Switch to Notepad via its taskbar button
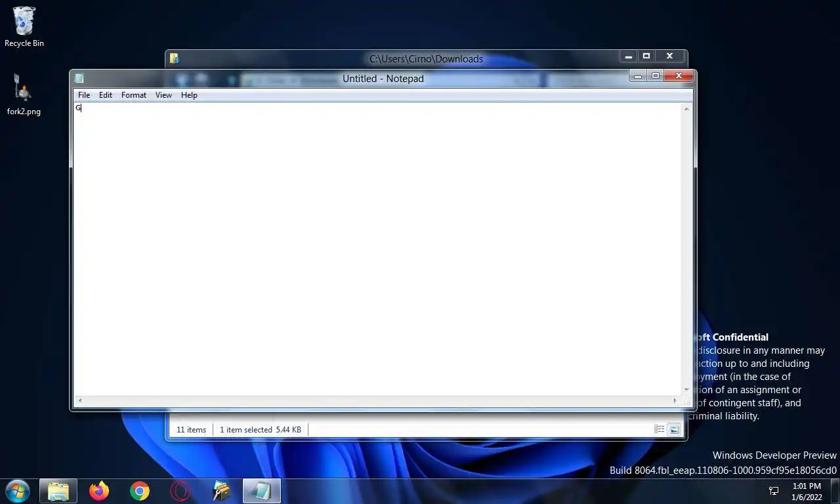This screenshot has width=840, height=504. 262,491
